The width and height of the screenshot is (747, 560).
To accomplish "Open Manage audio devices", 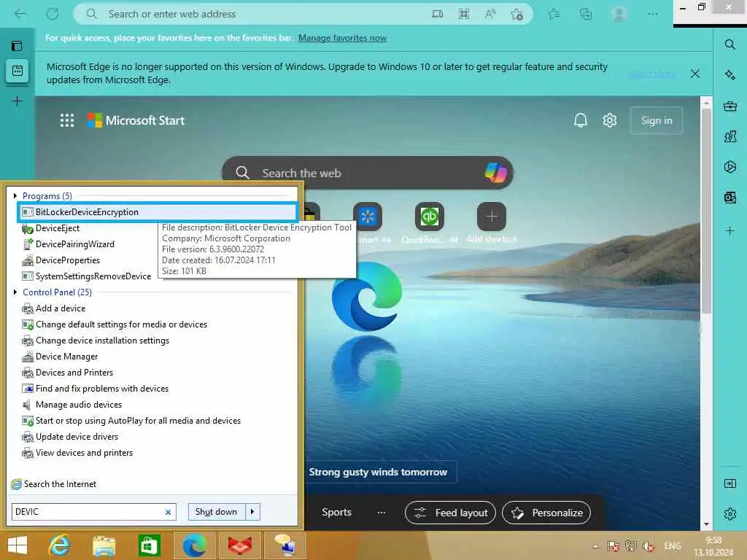I will click(x=79, y=405).
